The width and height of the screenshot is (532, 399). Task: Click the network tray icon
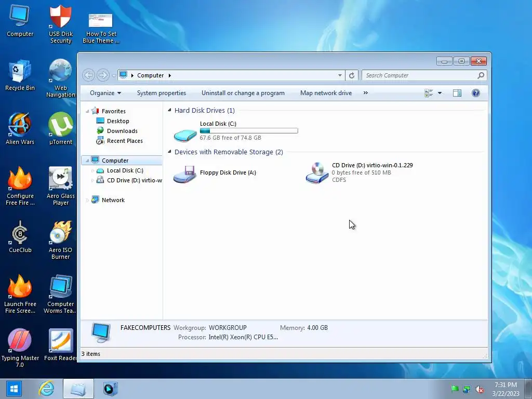pyautogui.click(x=467, y=389)
